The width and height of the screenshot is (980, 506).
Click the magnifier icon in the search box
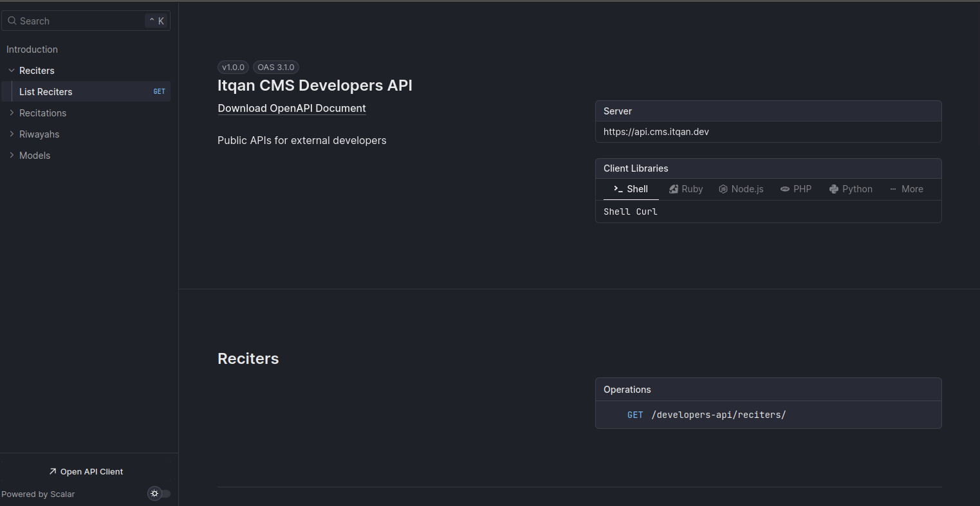click(x=12, y=21)
